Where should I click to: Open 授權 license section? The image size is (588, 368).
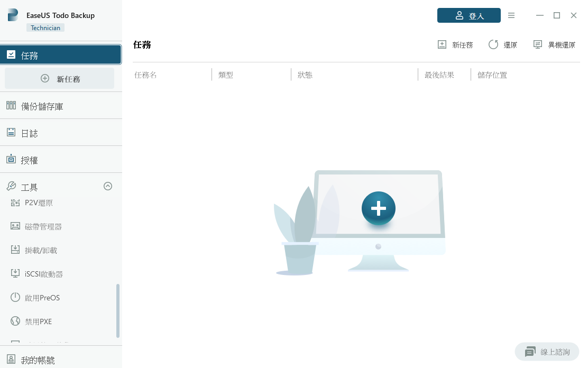(61, 160)
